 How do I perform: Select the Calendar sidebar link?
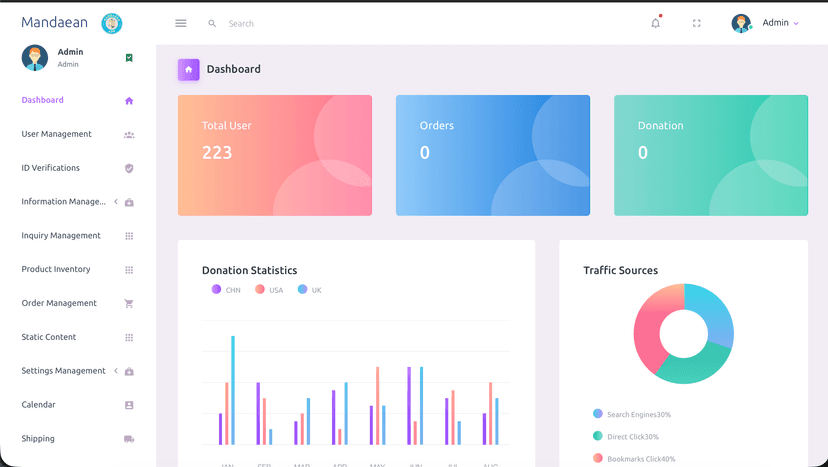point(39,405)
